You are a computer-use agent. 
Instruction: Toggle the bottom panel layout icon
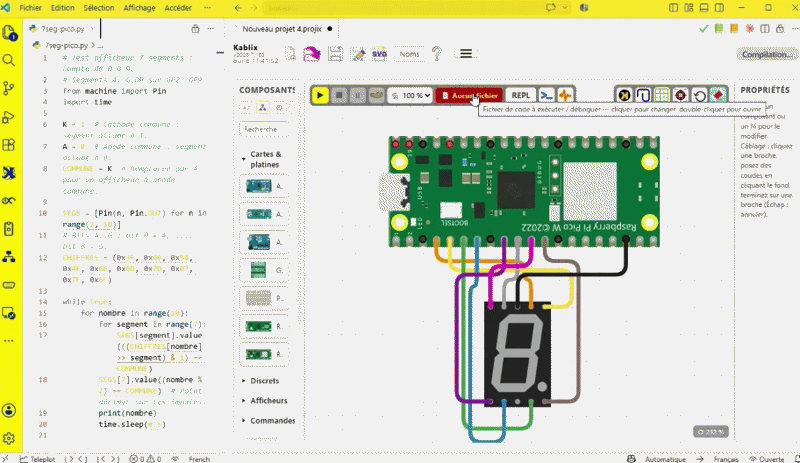(704, 8)
